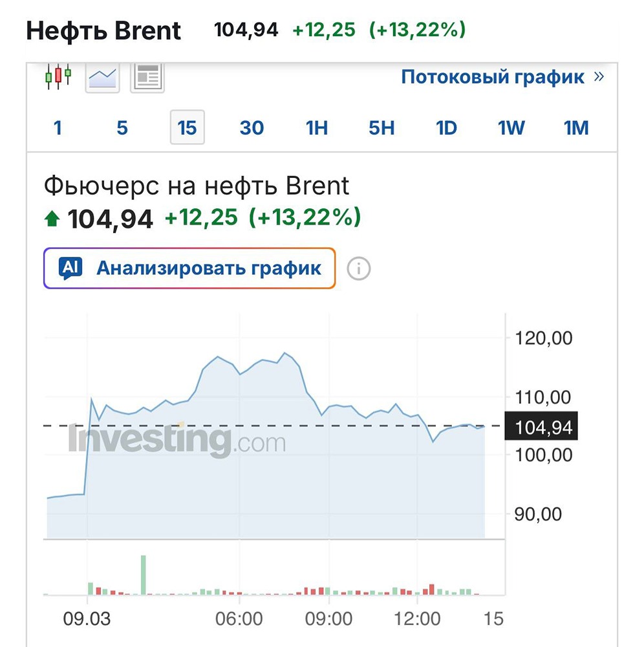Select the 5-minute timeframe
The width and height of the screenshot is (644, 647).
click(x=122, y=127)
